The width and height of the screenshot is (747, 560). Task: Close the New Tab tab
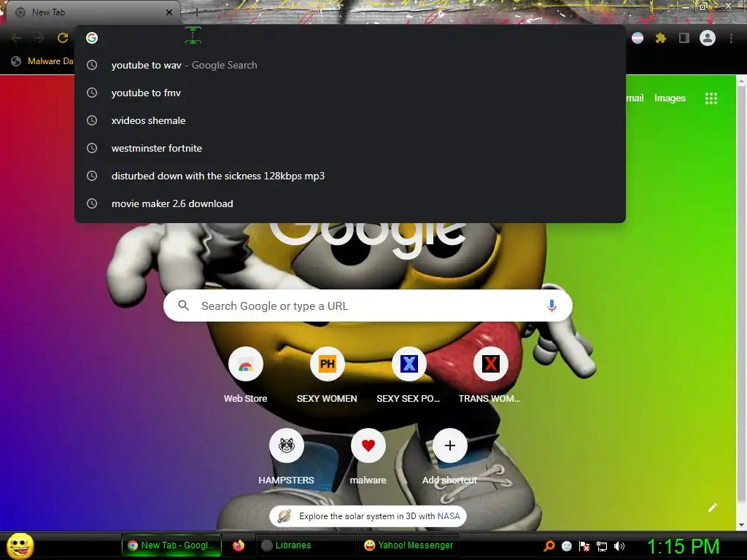[169, 12]
